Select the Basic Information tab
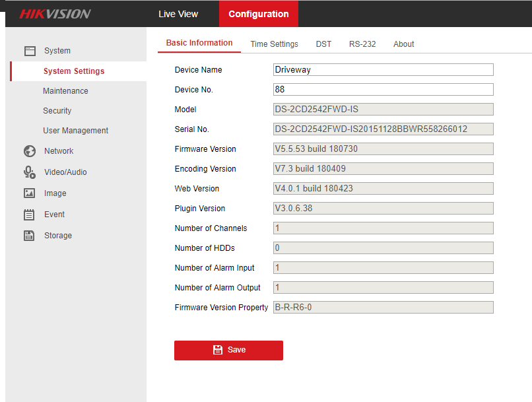 point(199,43)
